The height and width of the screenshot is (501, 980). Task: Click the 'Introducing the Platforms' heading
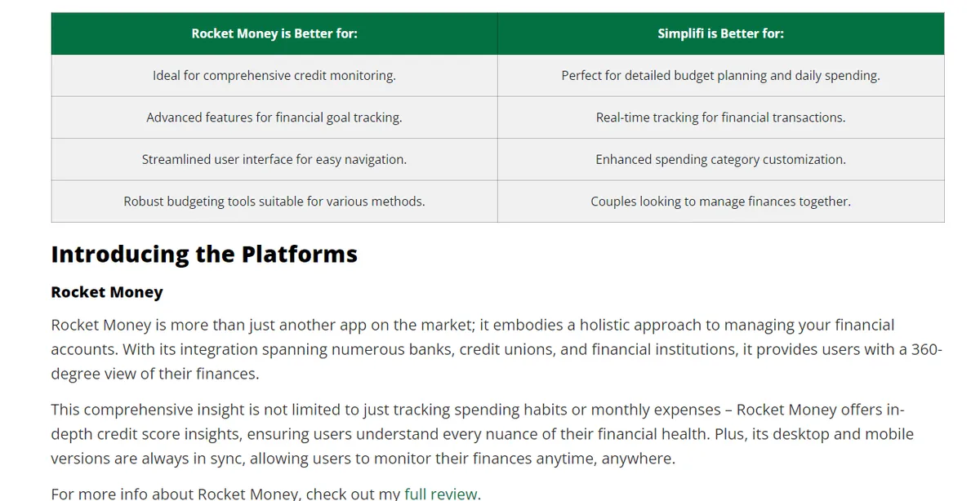pyautogui.click(x=204, y=254)
